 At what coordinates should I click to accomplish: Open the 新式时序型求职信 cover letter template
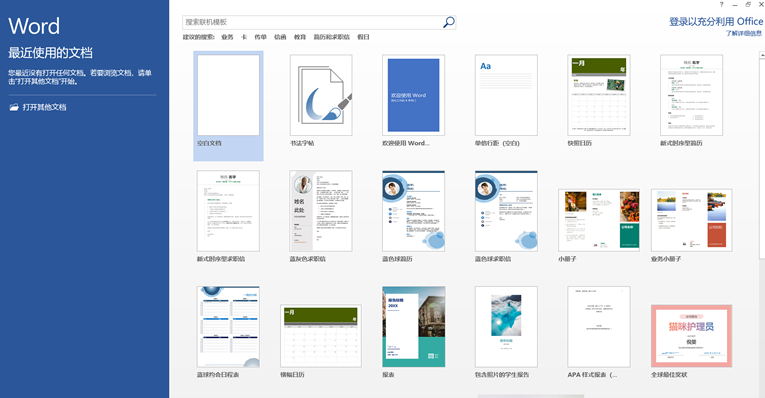coord(228,211)
